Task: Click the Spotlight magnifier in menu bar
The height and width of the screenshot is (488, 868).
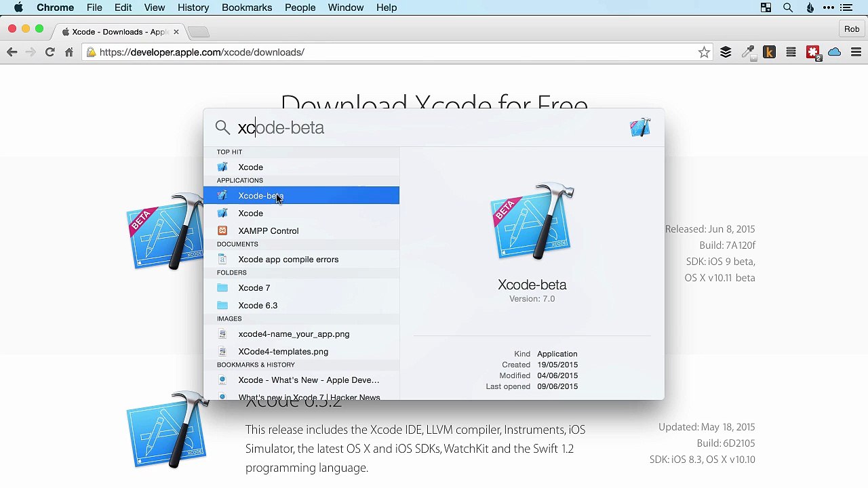Action: coord(788,7)
